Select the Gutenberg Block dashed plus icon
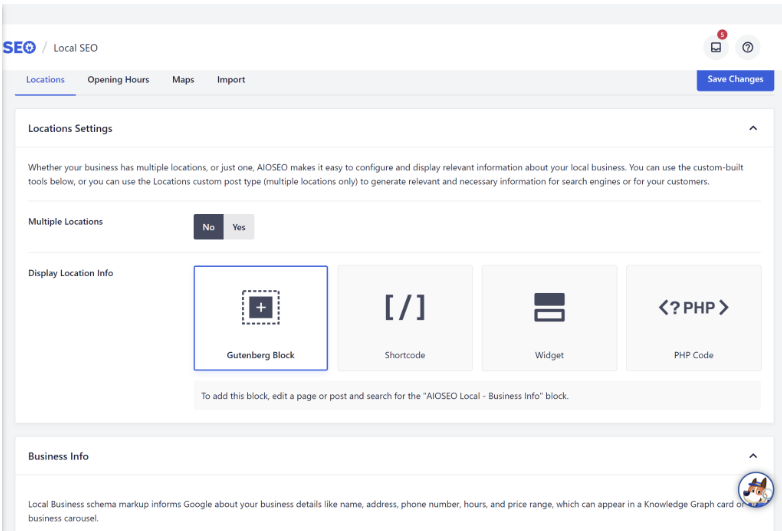This screenshot has height=531, width=782. (x=261, y=307)
